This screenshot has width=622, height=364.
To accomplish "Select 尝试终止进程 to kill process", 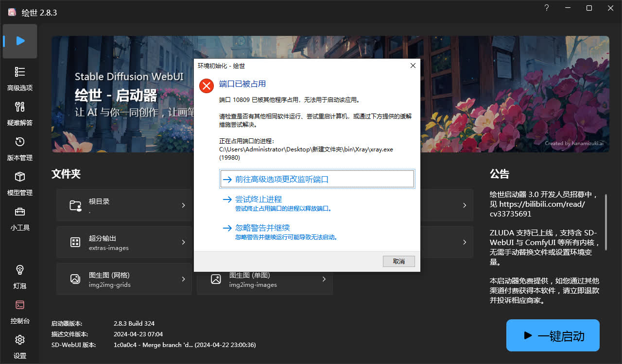I will point(258,199).
